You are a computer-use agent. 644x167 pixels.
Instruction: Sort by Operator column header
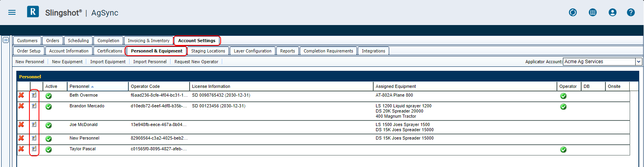point(569,86)
